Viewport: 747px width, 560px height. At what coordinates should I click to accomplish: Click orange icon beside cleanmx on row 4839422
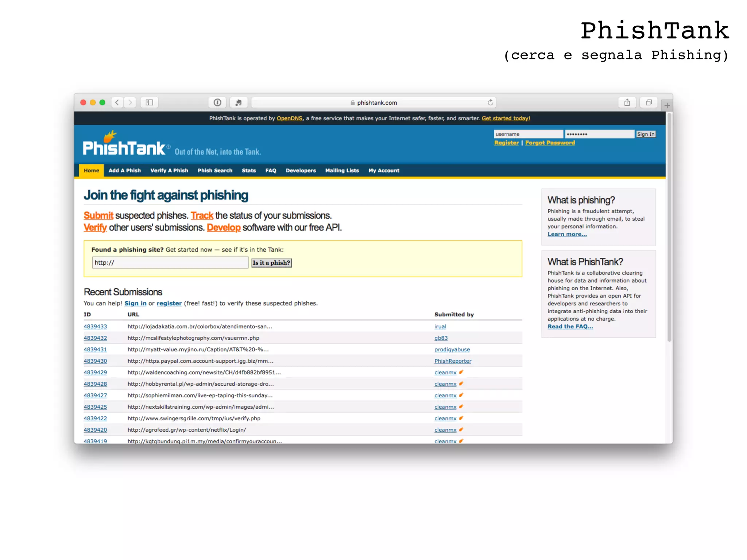461,418
